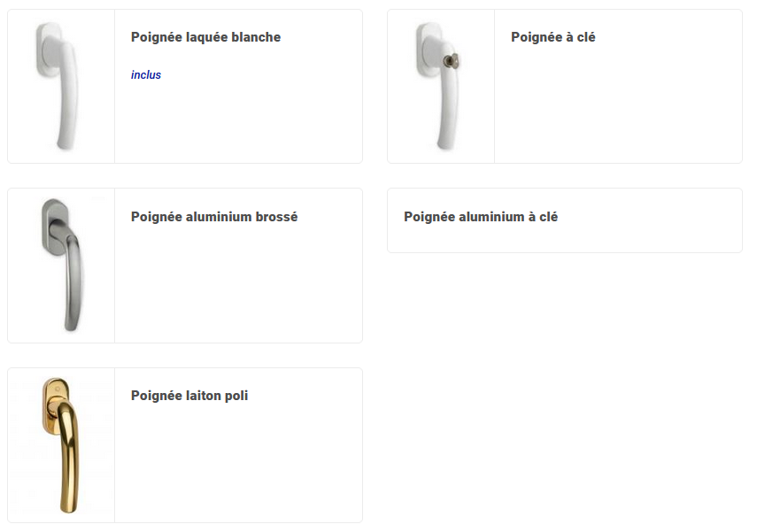The image size is (757, 532).
Task: Select "Poignée laquée blanche" title
Action: [205, 37]
